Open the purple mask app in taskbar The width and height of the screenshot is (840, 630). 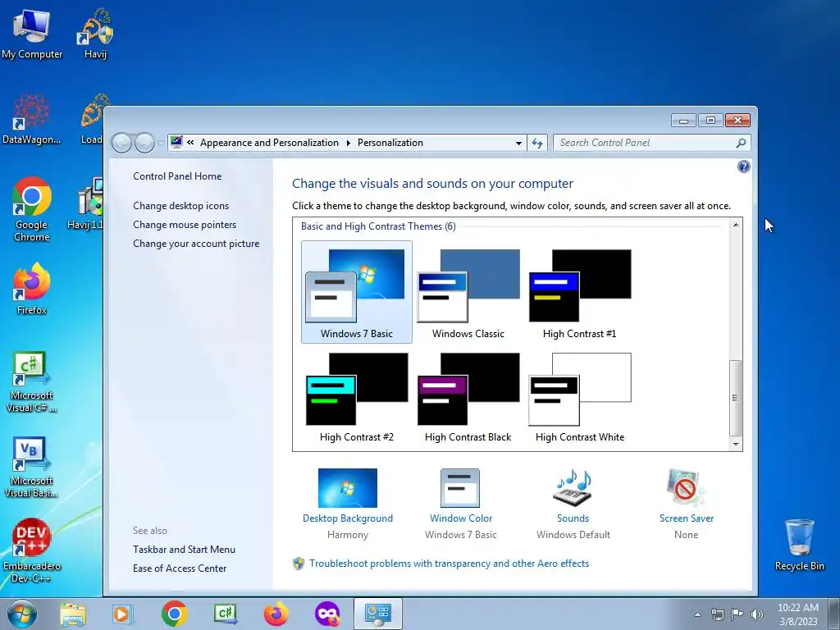(327, 614)
